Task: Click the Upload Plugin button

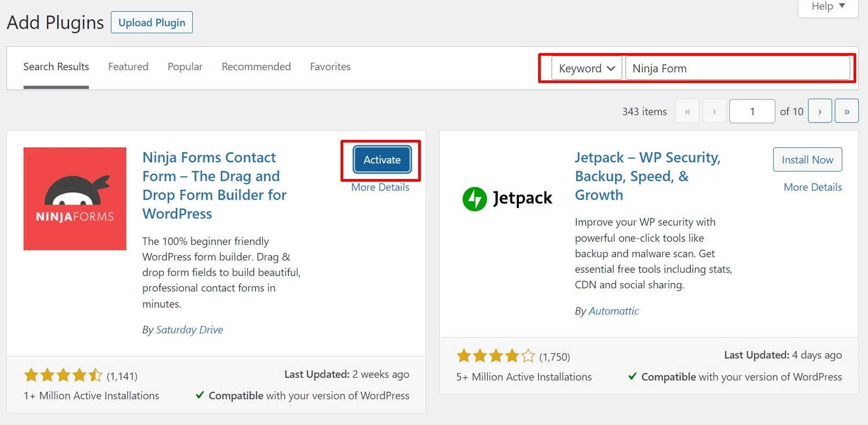Action: [152, 23]
